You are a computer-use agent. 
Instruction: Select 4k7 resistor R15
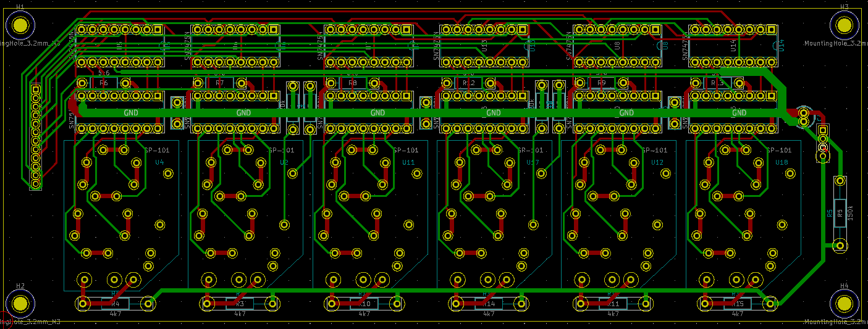tap(738, 304)
